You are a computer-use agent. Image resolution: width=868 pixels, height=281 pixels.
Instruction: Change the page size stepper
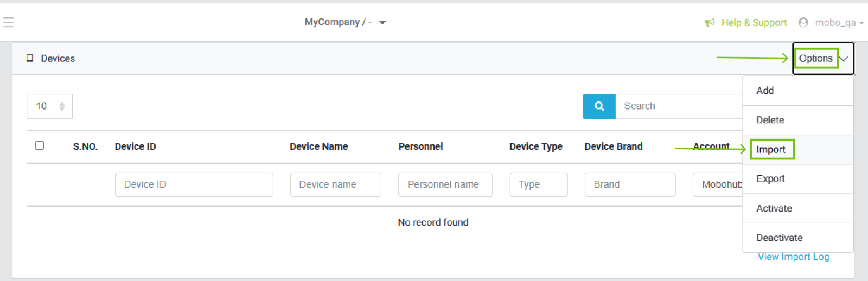62,106
